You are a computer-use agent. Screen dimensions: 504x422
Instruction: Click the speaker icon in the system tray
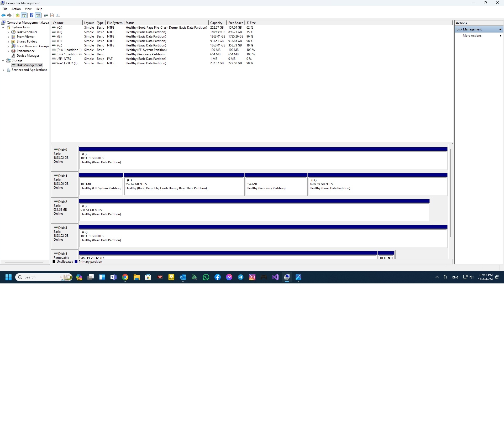[x=471, y=277]
